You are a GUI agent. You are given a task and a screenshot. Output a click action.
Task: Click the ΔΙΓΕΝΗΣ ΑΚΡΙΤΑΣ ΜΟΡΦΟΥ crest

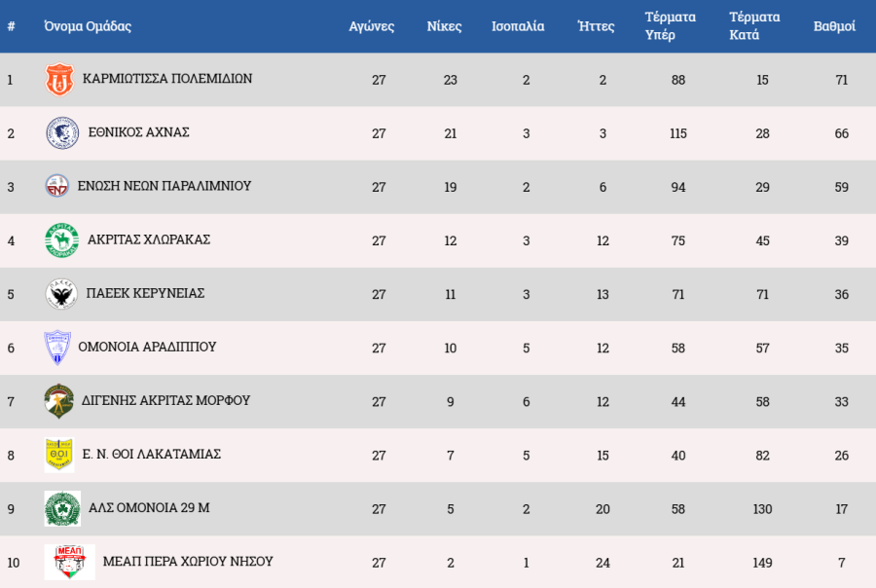[x=58, y=401]
